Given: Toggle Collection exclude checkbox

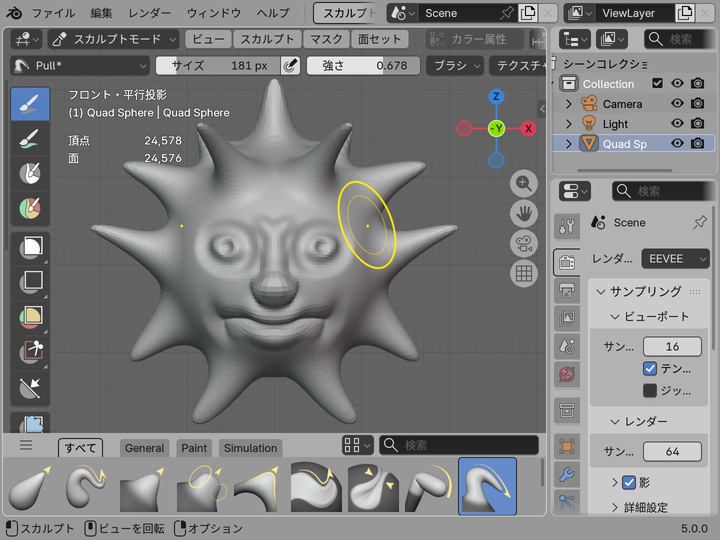Looking at the screenshot, I should coord(658,83).
